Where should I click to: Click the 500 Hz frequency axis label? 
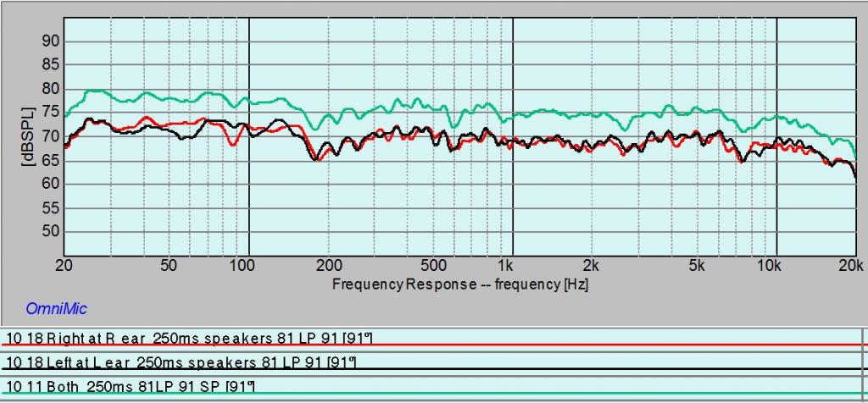433,265
